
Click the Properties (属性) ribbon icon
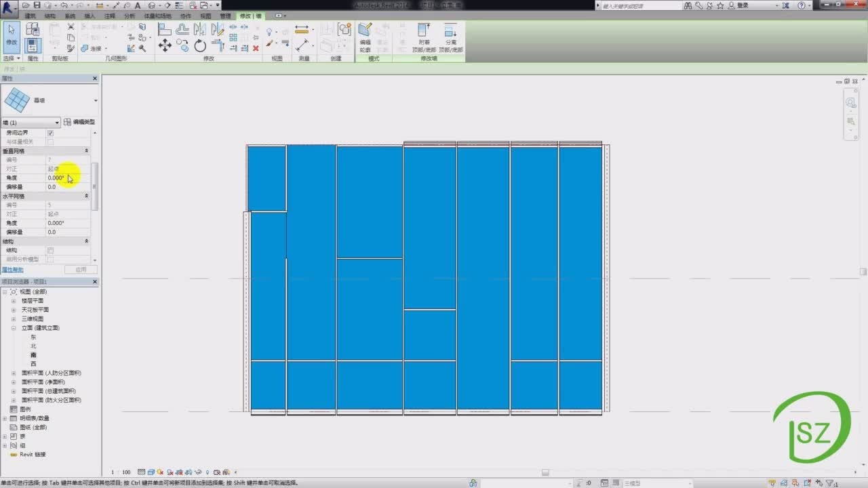click(33, 45)
